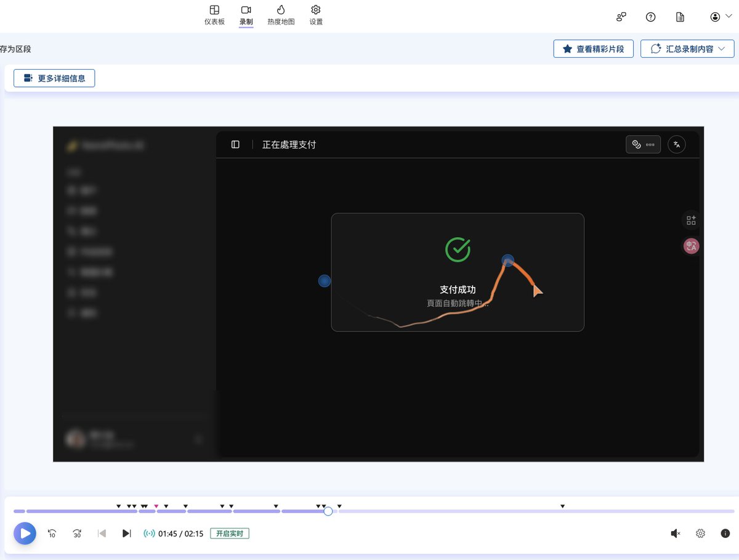Click the sparkle A auto-enhance icon in player
The width and height of the screenshot is (739, 560).
[x=676, y=144]
